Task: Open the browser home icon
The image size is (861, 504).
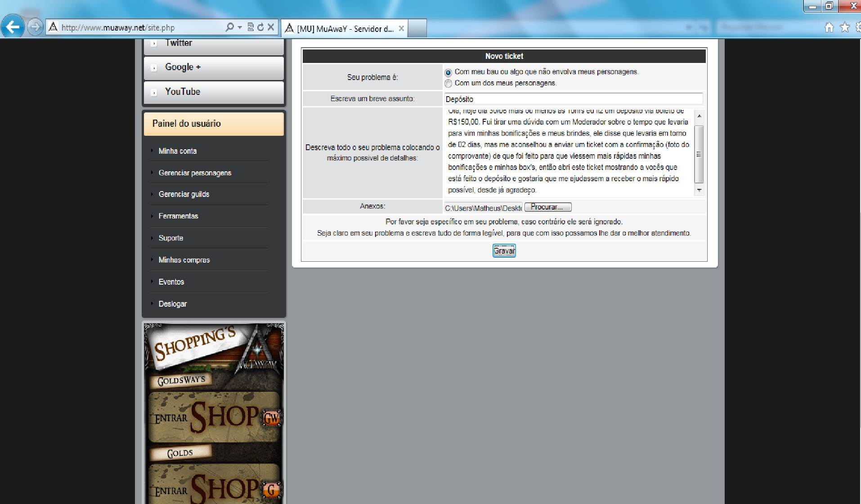Action: (x=829, y=28)
